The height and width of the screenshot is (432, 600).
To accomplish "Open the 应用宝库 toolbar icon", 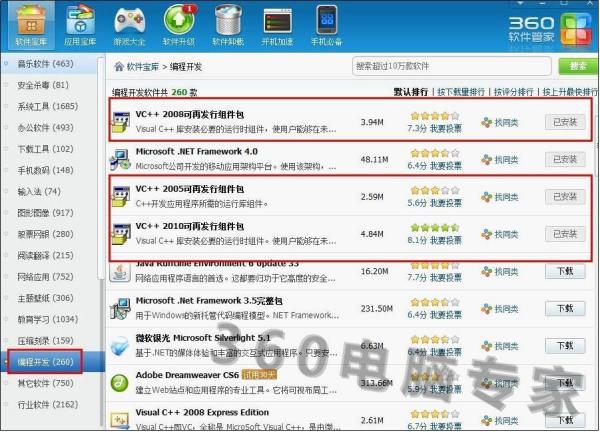I will click(x=80, y=25).
